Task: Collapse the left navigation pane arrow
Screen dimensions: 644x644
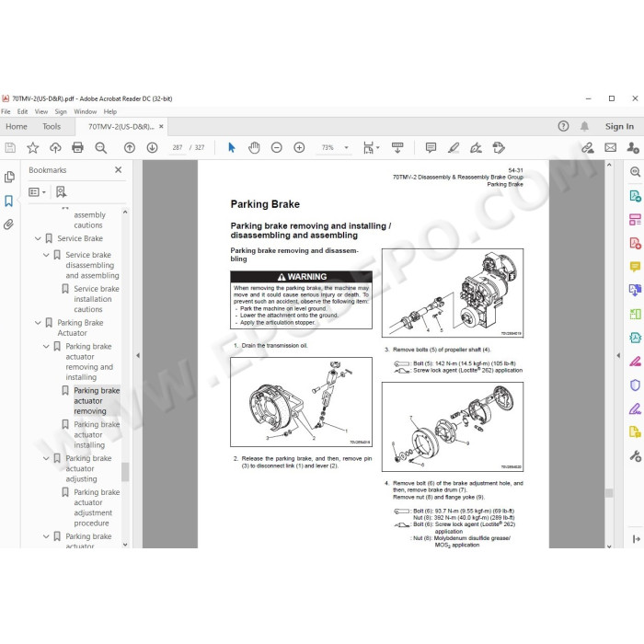Action: coord(138,355)
